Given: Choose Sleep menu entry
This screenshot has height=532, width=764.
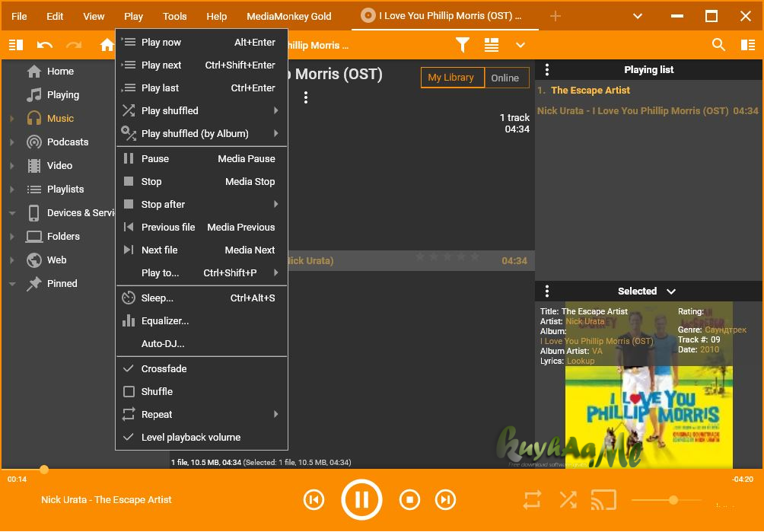Looking at the screenshot, I should [201, 298].
